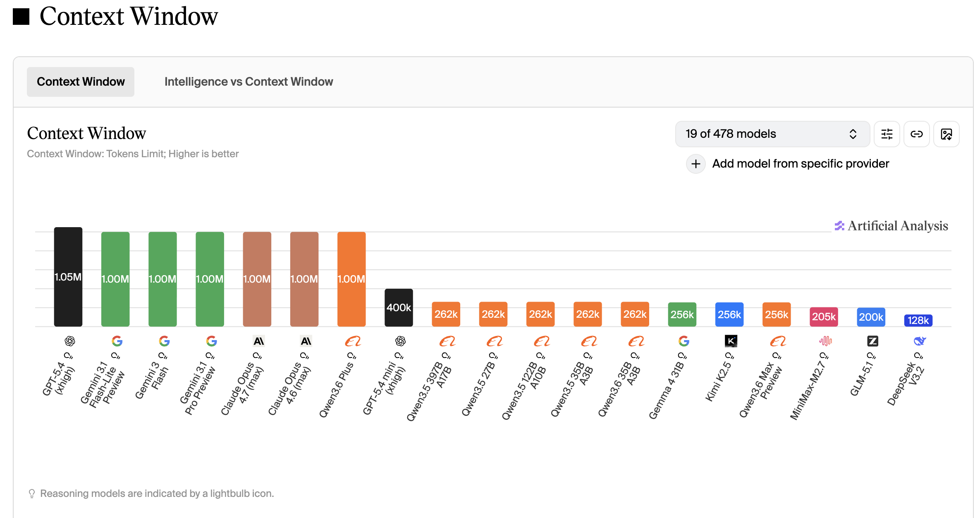Click Add model from specific provider
The width and height of the screenshot is (980, 518).
[800, 164]
